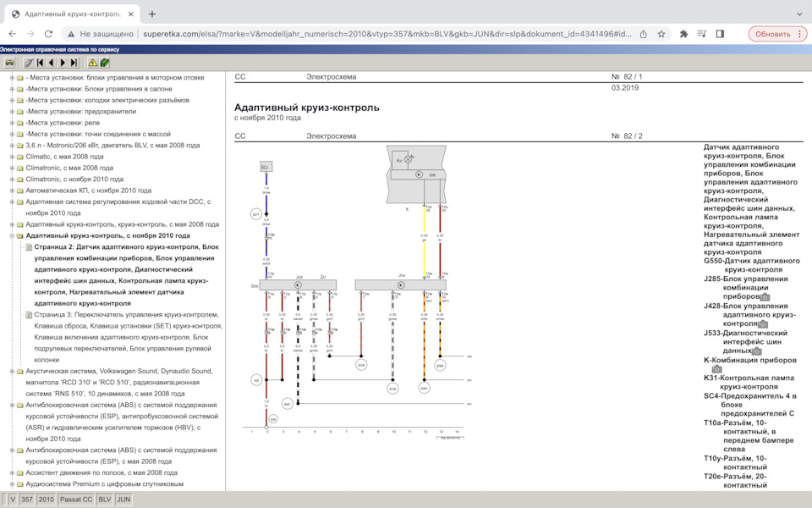Open the camera photo for J285 component
Screen dimensions: 812x508
click(765, 297)
